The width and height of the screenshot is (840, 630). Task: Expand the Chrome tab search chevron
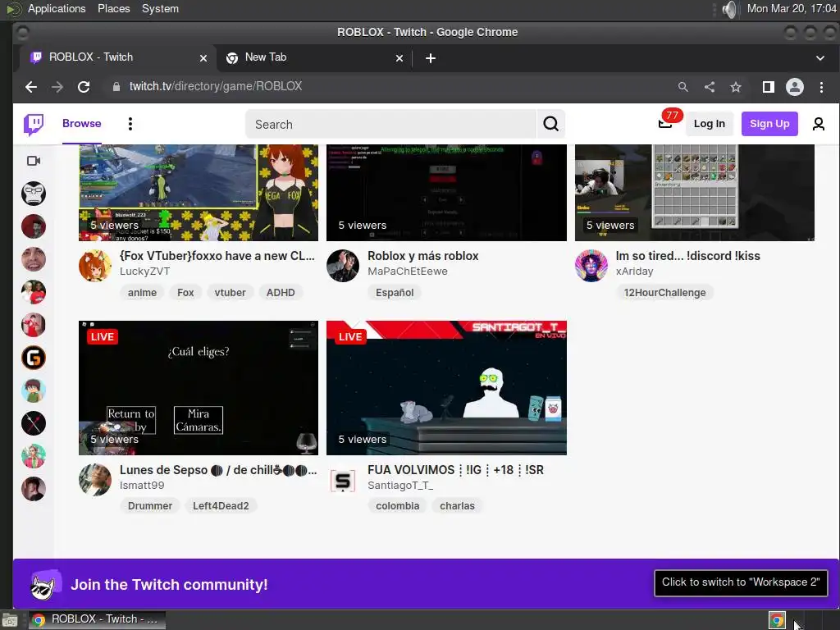[819, 58]
